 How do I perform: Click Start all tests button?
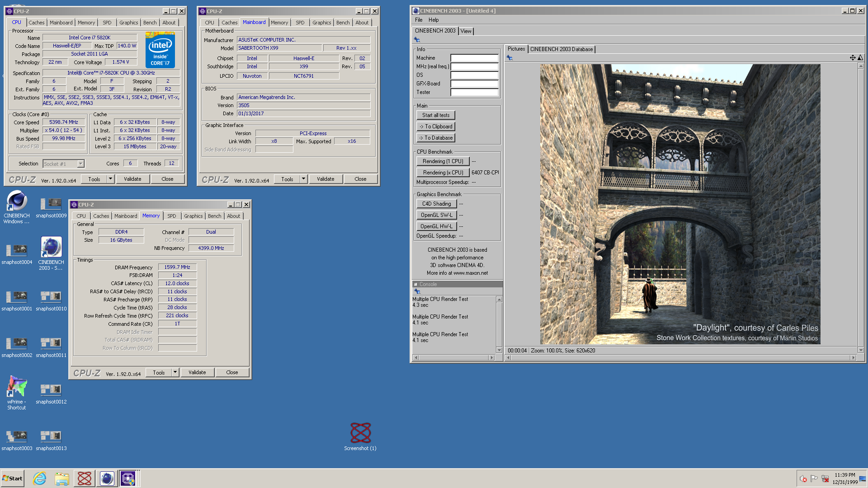(436, 115)
